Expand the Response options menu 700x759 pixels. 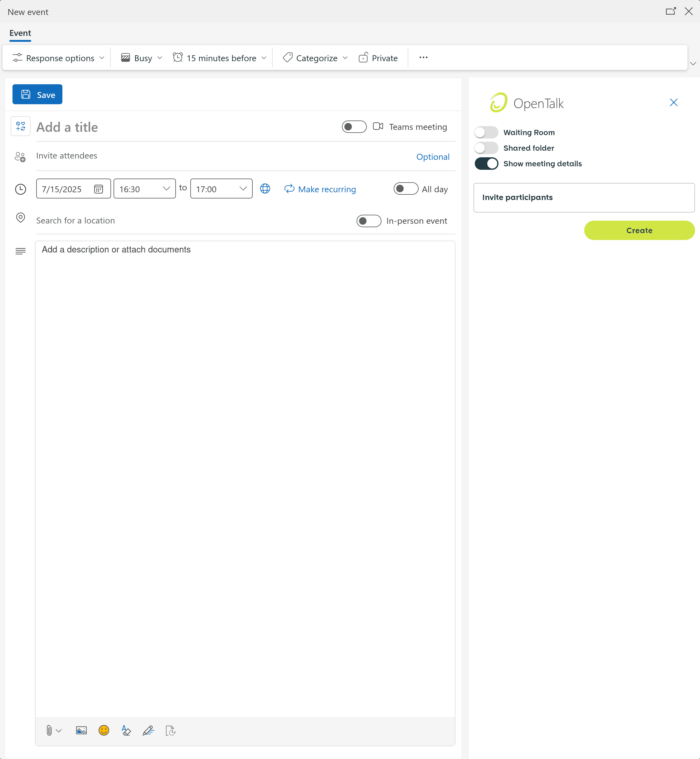[x=58, y=58]
